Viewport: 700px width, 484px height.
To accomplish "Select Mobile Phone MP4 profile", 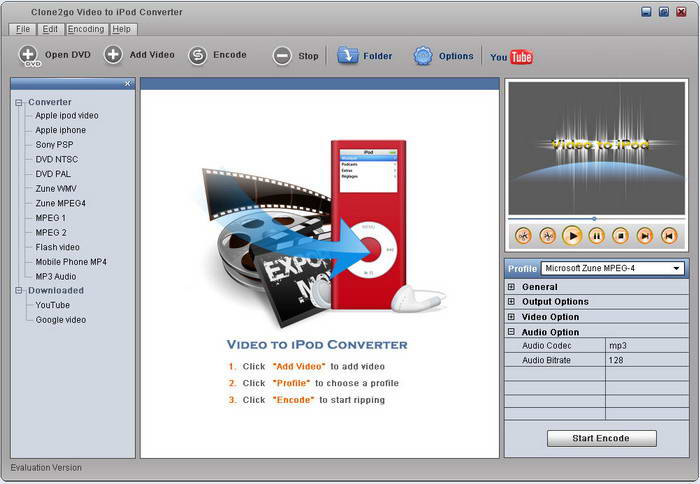I will [x=71, y=262].
